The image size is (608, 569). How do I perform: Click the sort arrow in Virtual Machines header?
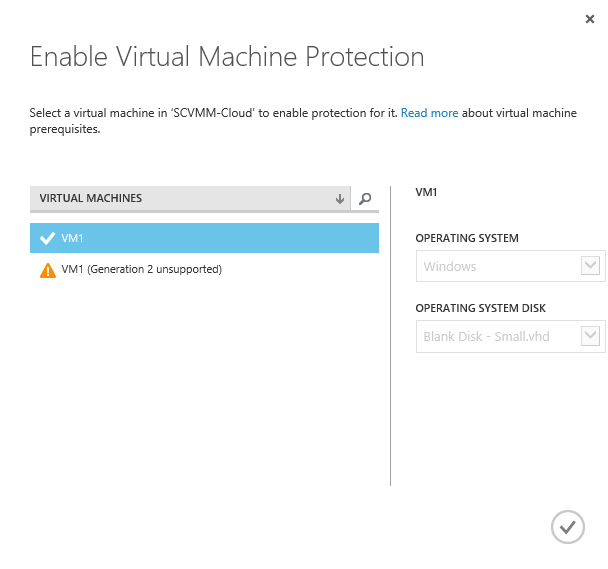340,199
